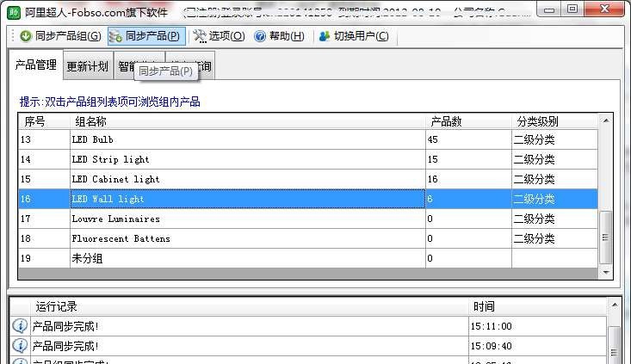Click the 运行记录 log column header

[250, 306]
